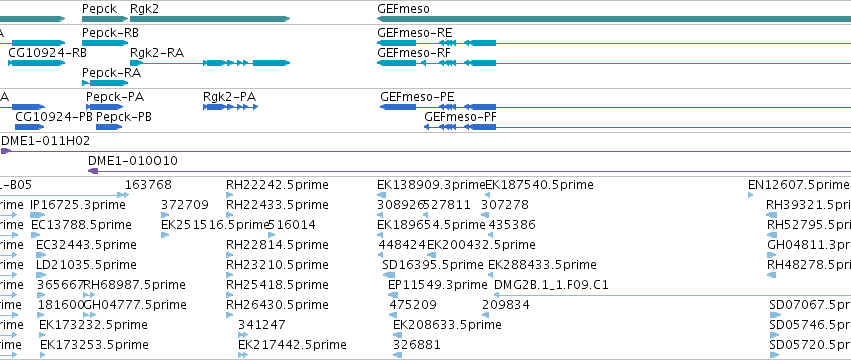
Task: Open the EK187540.5prime EST label
Action: click(539, 185)
